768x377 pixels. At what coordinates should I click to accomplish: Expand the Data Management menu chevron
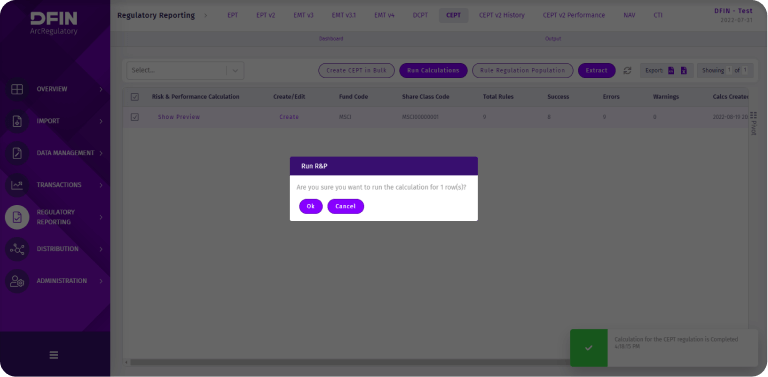[101, 153]
